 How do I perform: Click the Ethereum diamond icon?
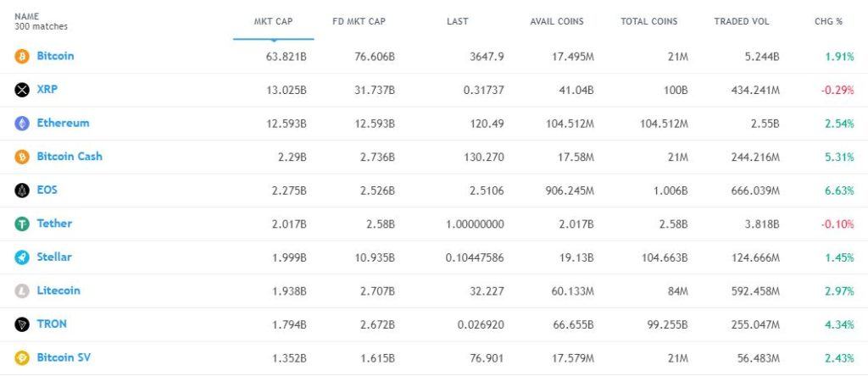[22, 123]
